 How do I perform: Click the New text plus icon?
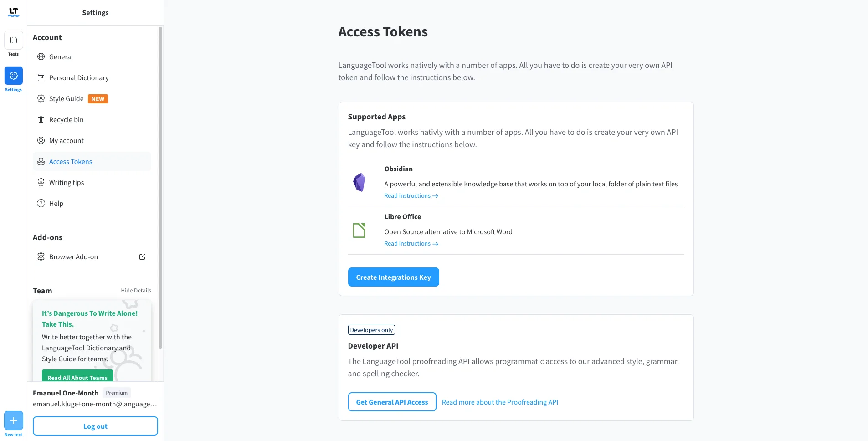click(14, 420)
